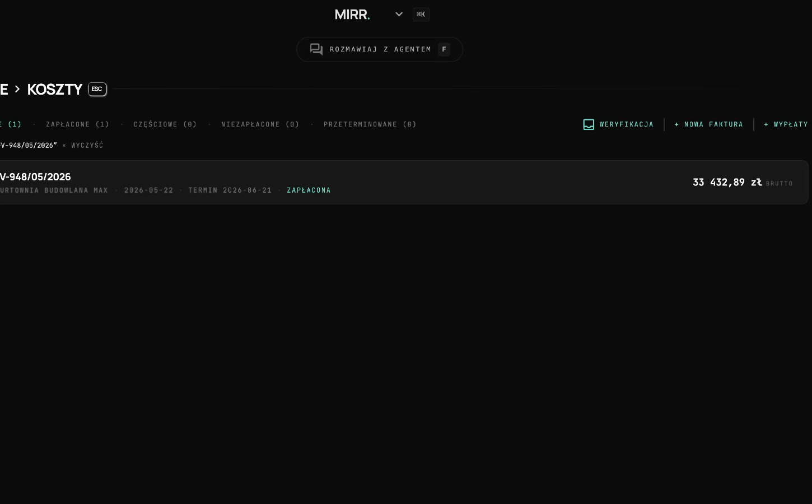Open Weryfikacja
Viewport: 812px width, 504px height.
pyautogui.click(x=618, y=124)
